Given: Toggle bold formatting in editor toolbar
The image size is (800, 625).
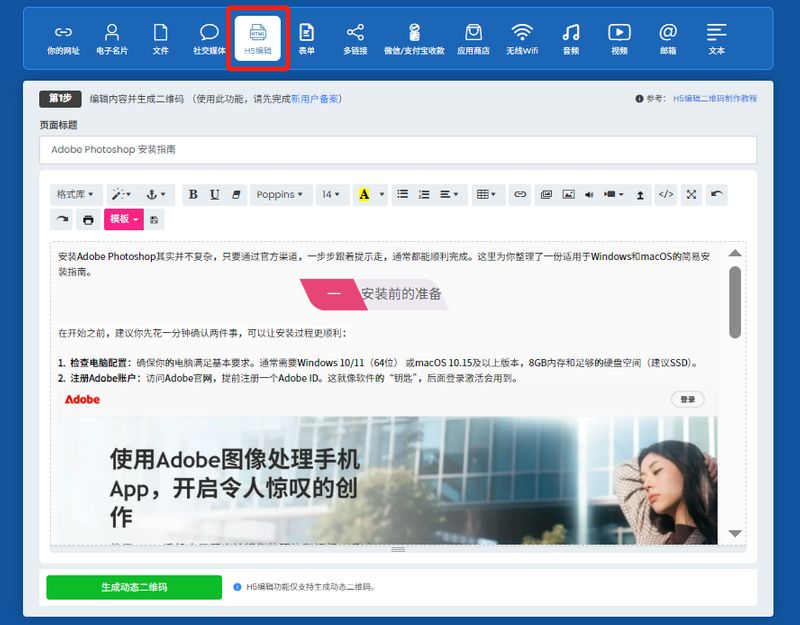Looking at the screenshot, I should pos(193,195).
